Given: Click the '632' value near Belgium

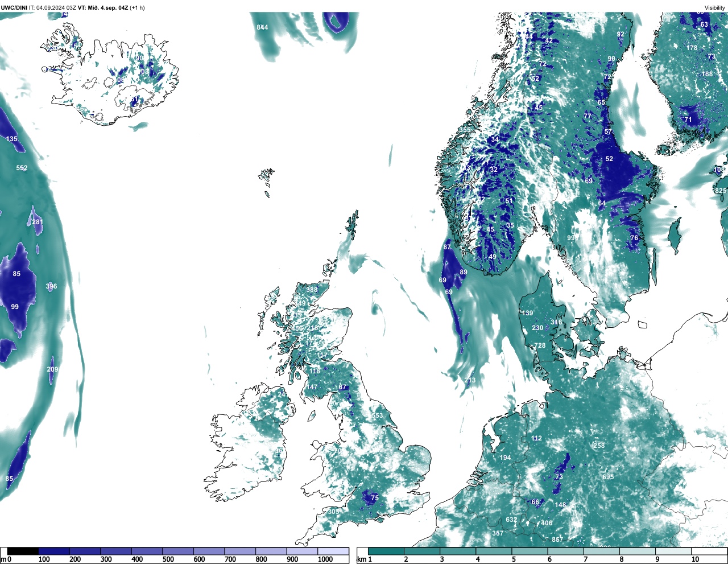Looking at the screenshot, I should click(x=511, y=520).
